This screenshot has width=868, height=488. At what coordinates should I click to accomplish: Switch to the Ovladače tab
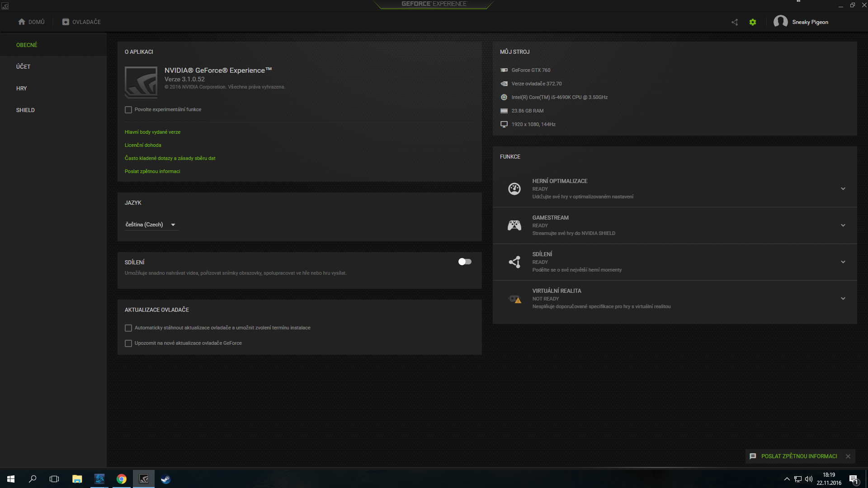coord(82,22)
